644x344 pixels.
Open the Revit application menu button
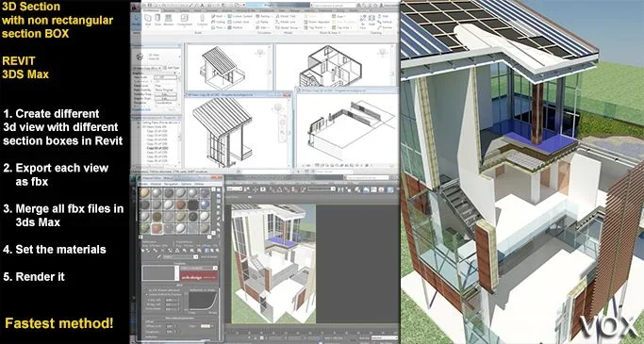pos(136,7)
